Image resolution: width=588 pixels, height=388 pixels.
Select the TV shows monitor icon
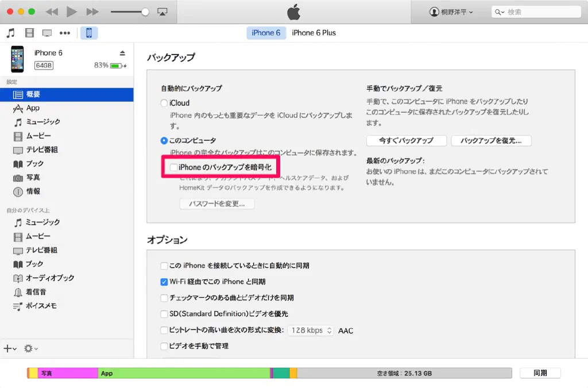click(x=47, y=33)
